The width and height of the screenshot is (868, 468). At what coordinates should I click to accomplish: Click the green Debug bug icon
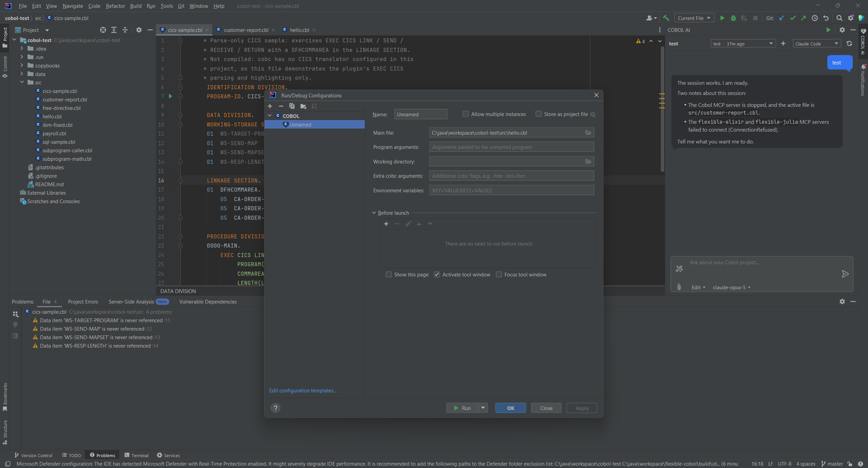point(733,18)
